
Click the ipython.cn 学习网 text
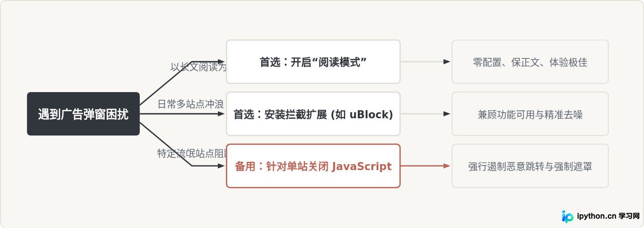pos(608,216)
